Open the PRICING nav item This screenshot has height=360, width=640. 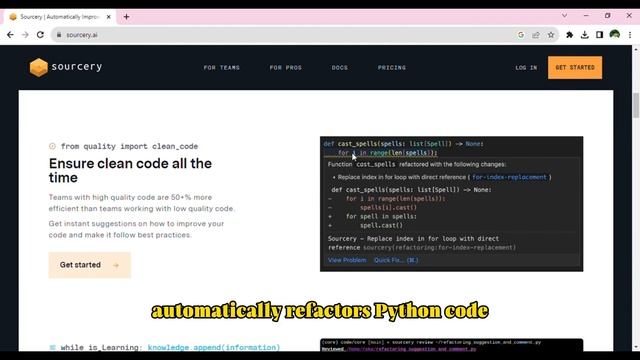pyautogui.click(x=392, y=68)
